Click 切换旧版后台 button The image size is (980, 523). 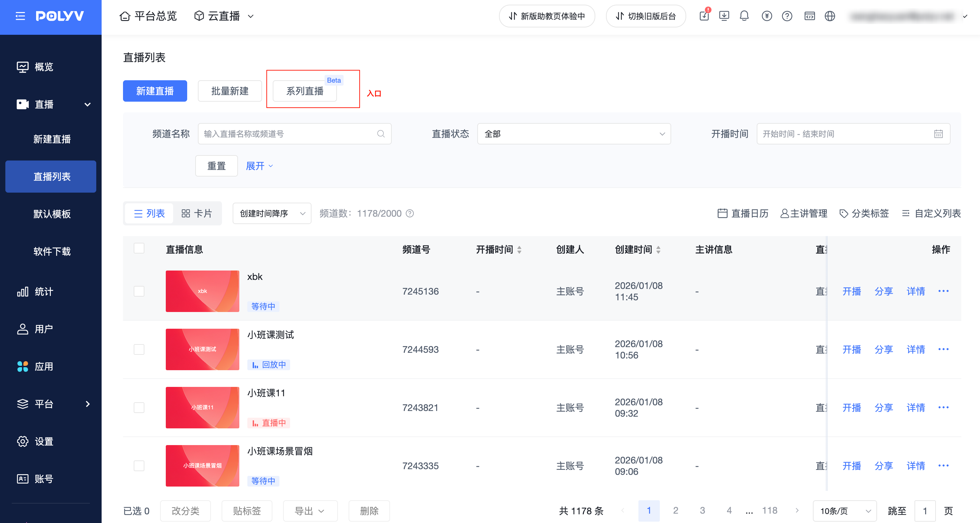tap(646, 16)
